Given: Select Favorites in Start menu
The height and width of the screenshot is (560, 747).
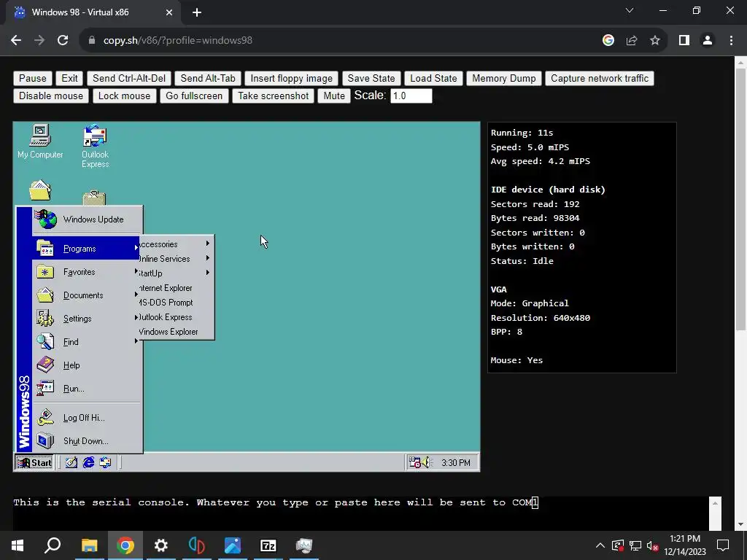Looking at the screenshot, I should click(86, 272).
